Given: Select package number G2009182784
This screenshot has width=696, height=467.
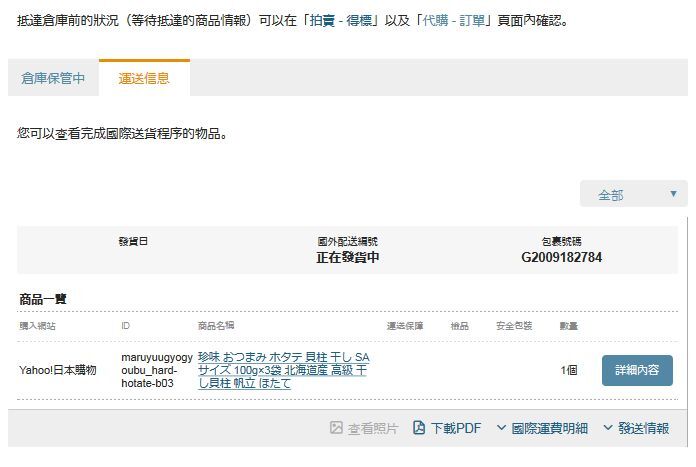Looking at the screenshot, I should point(562,257).
